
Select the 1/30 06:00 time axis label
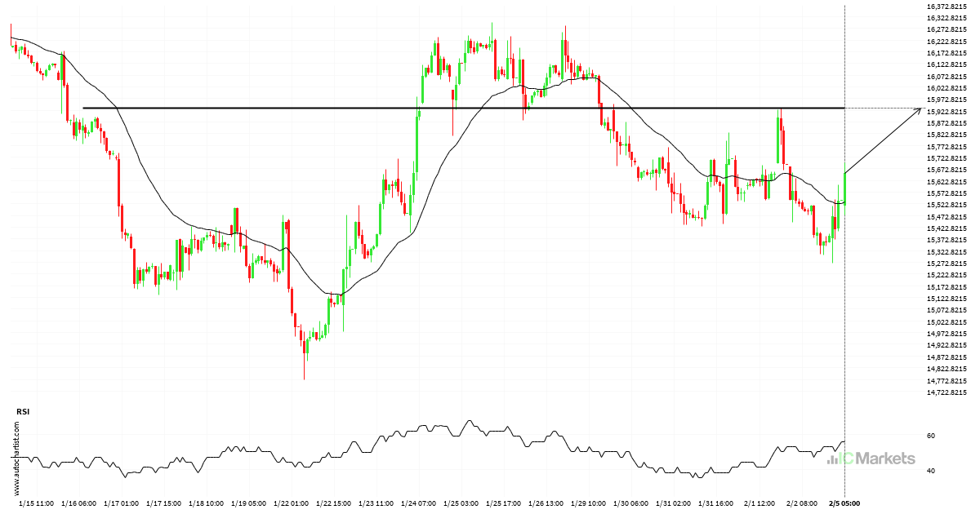633,503
